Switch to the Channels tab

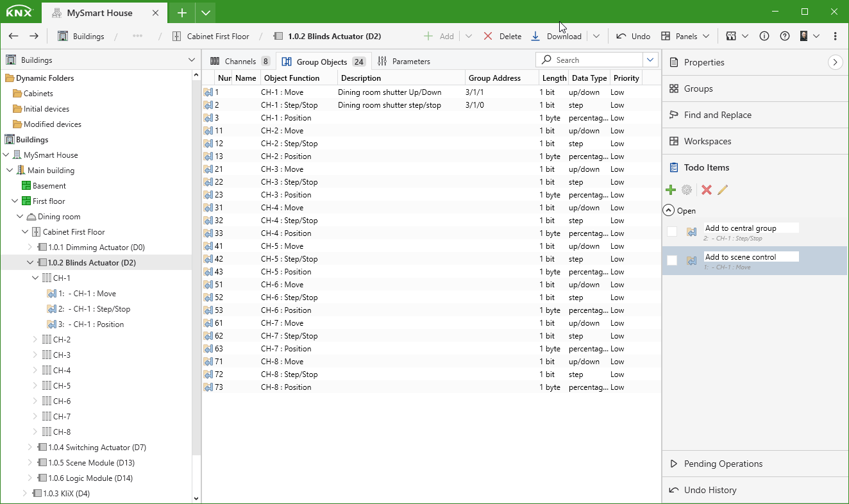[239, 62]
